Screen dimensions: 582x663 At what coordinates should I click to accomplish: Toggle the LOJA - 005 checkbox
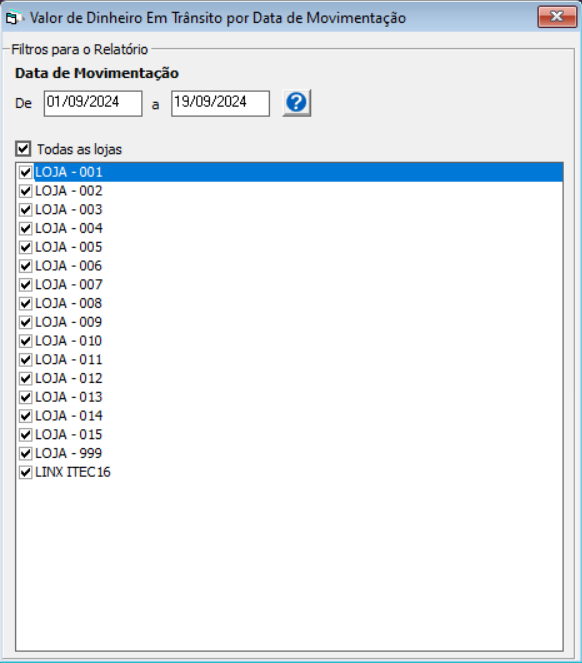pos(25,247)
